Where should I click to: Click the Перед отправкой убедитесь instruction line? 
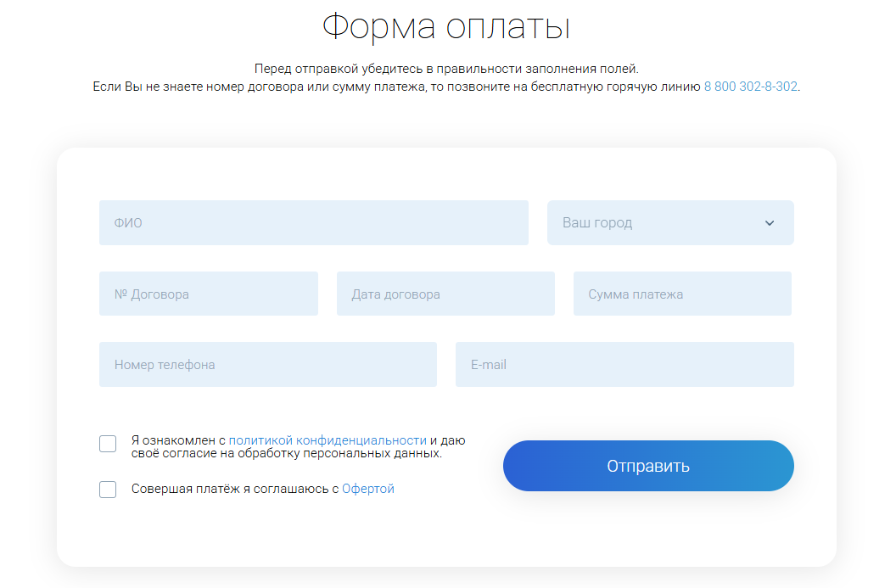[x=446, y=69]
